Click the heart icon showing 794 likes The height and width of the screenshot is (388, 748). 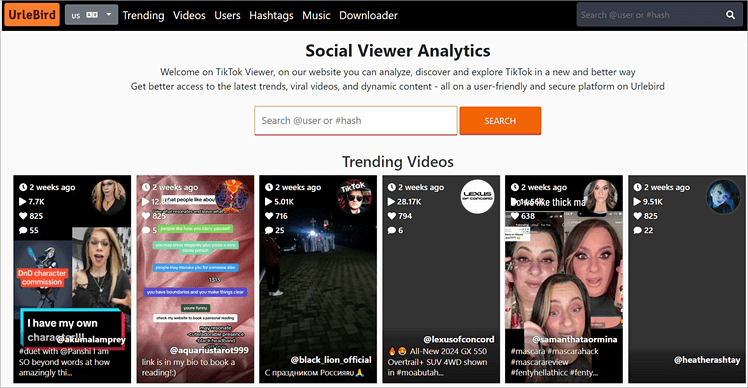click(x=392, y=216)
